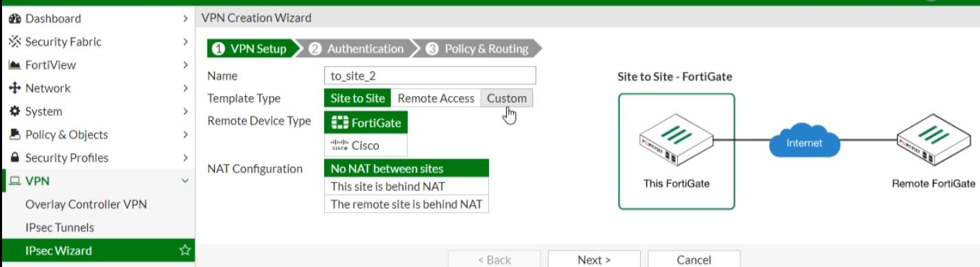Open Overlay Controller VPN menu item
The width and height of the screenshot is (980, 267).
point(86,205)
